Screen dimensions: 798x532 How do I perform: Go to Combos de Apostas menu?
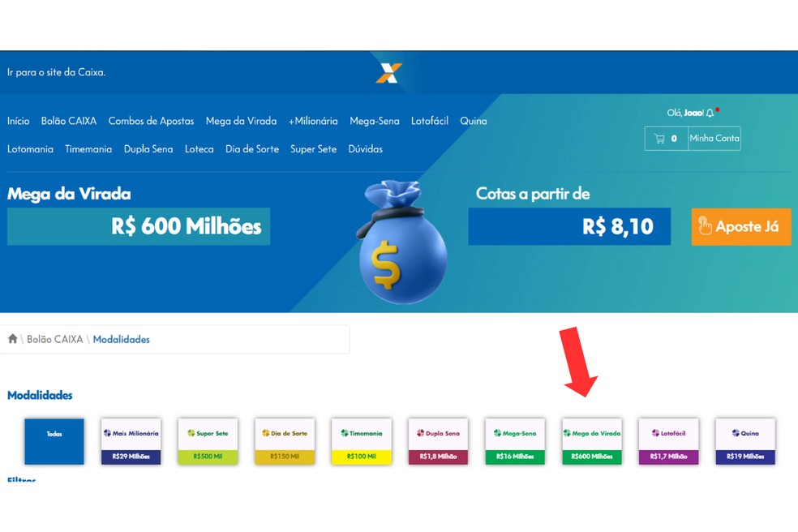pyautogui.click(x=151, y=121)
